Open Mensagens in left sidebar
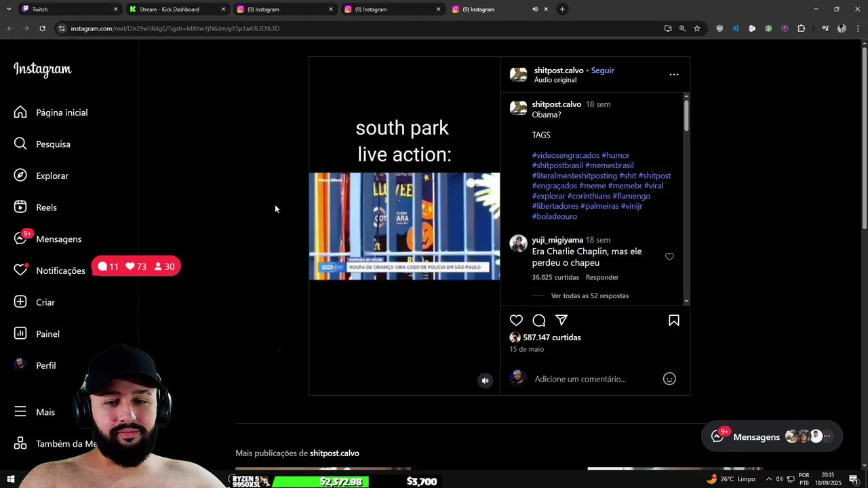The image size is (868, 488). pos(47,239)
